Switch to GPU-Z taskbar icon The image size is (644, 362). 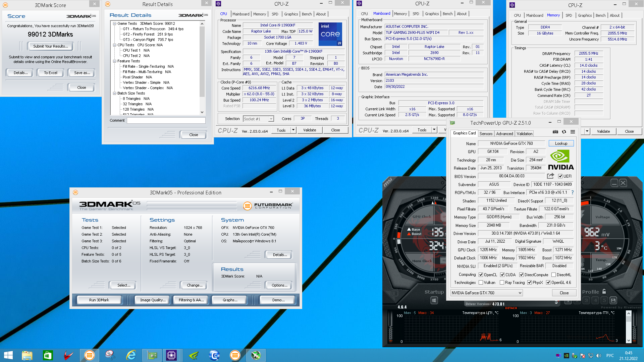(x=152, y=355)
